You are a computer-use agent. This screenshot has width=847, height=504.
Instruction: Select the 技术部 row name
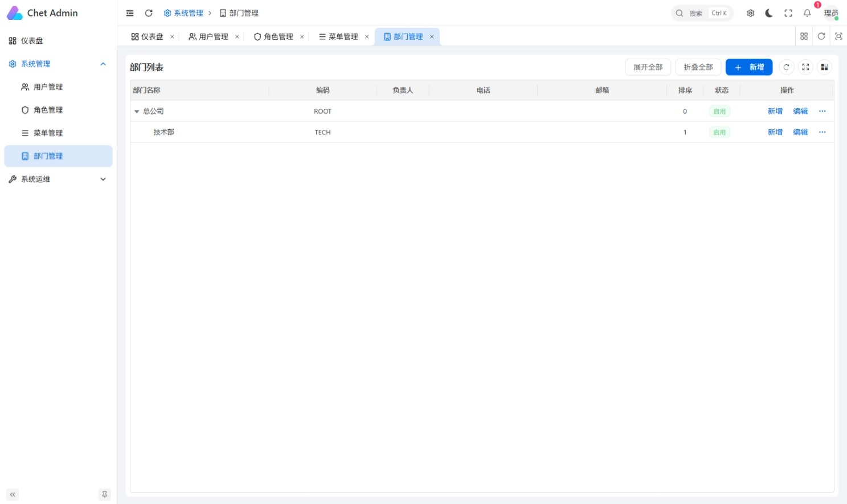(x=163, y=132)
